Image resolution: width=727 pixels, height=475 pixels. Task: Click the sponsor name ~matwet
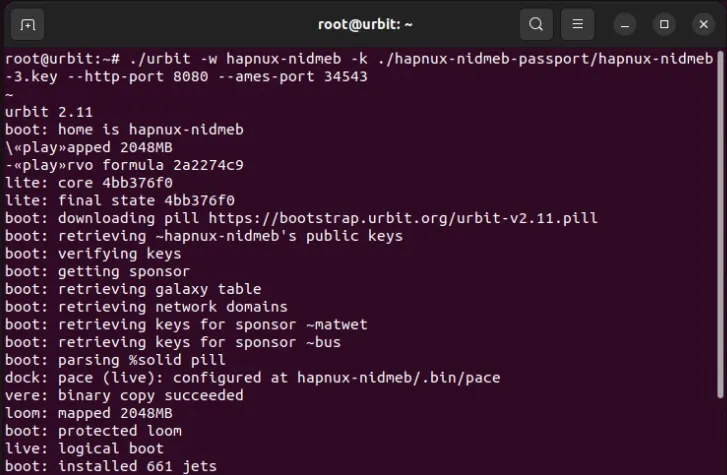coord(337,324)
